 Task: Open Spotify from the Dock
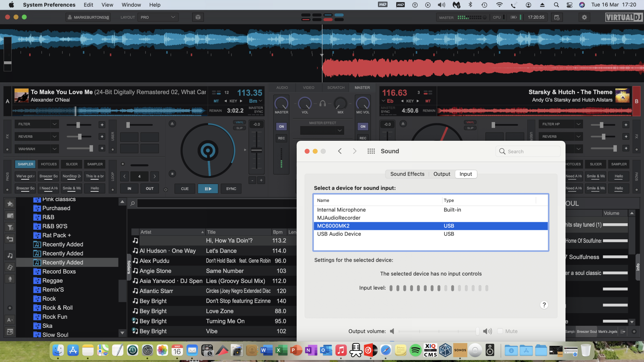tap(415, 351)
